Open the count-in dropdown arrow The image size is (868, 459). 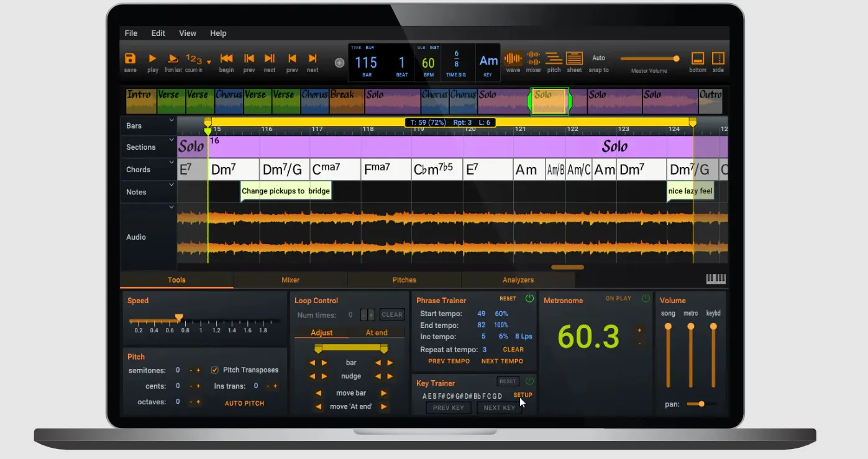click(x=209, y=62)
